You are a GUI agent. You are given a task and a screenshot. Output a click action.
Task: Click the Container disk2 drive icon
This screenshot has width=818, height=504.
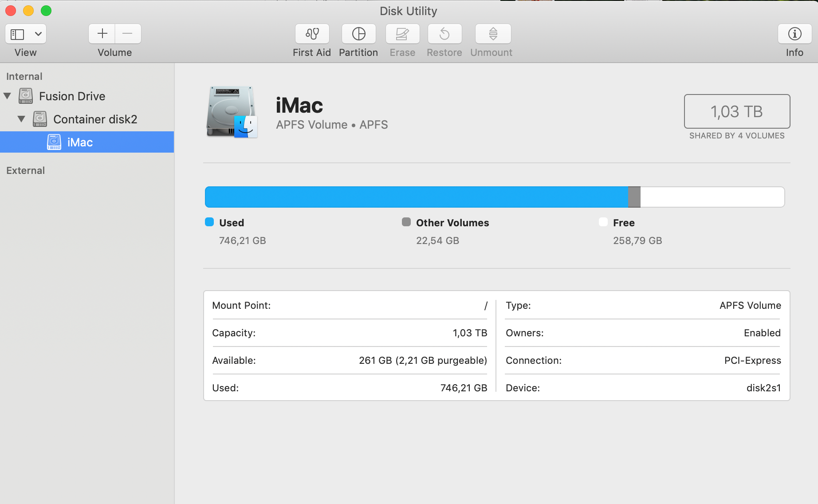(40, 119)
